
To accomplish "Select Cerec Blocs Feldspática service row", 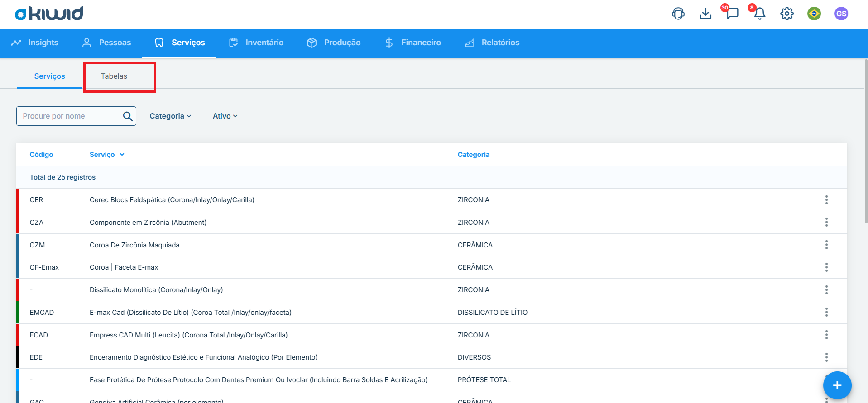I will point(432,200).
